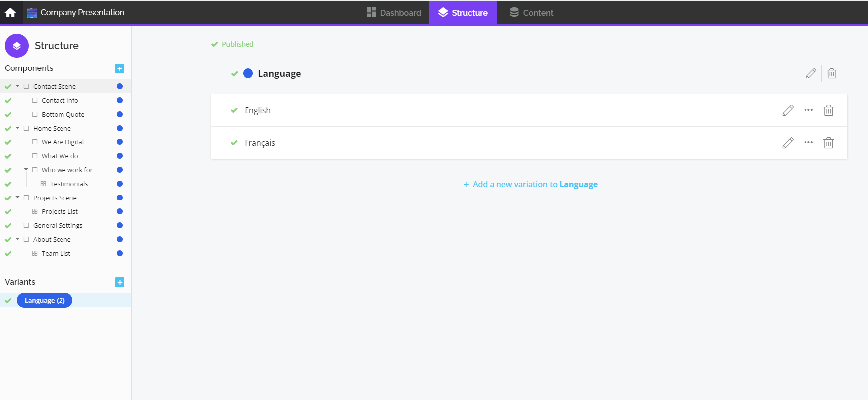Delete the English variation
The image size is (868, 400).
[x=829, y=110]
